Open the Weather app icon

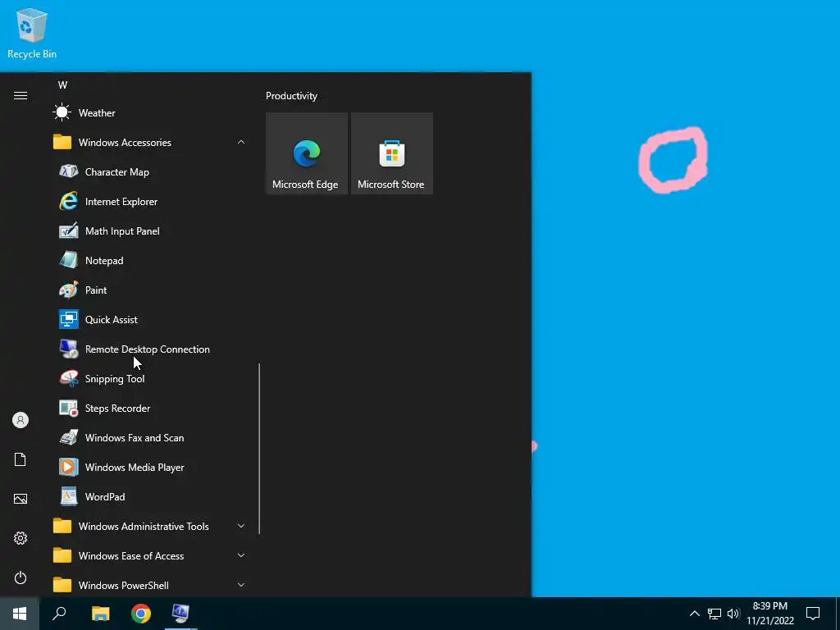click(62, 112)
